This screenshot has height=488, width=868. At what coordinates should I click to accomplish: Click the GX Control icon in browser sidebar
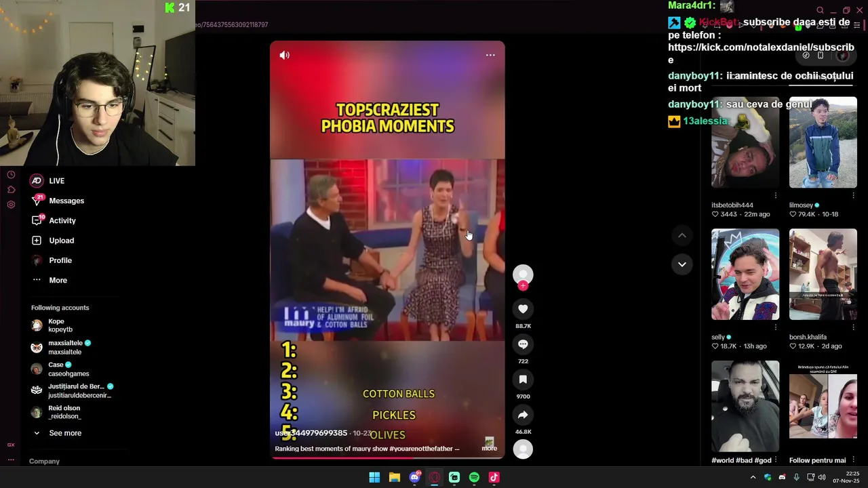(11, 445)
